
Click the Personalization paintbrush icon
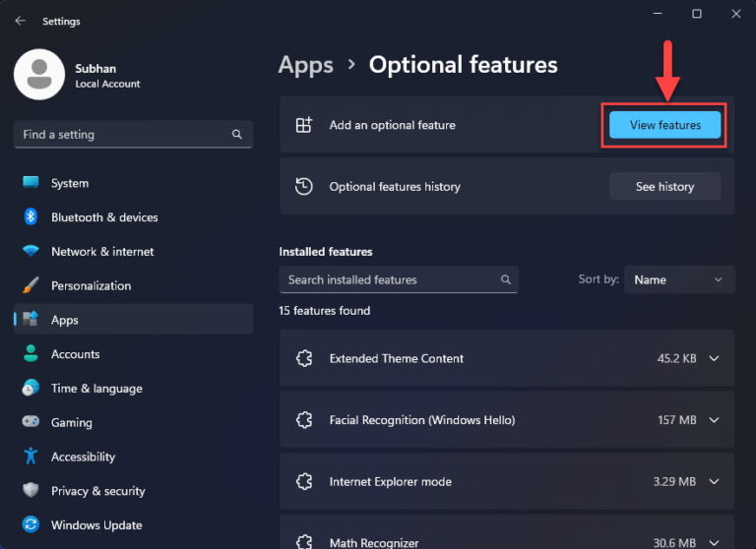31,285
